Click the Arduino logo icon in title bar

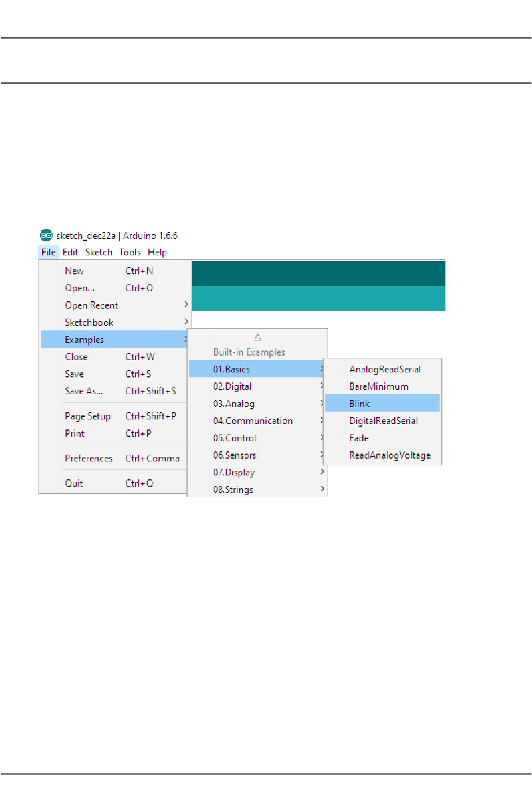pyautogui.click(x=46, y=235)
